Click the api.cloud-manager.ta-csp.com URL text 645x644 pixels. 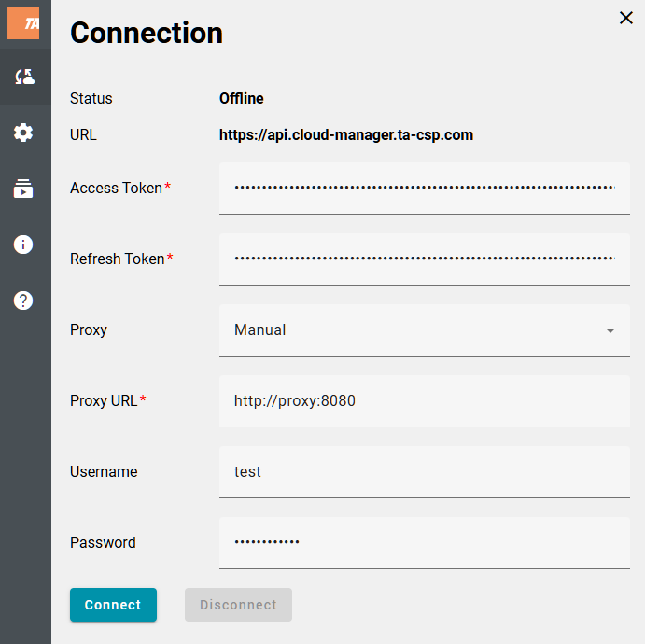[x=345, y=135]
